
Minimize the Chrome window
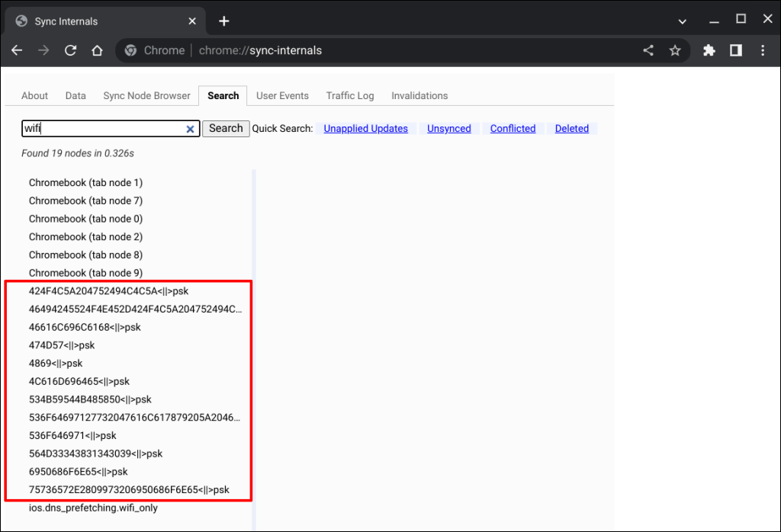(x=714, y=21)
